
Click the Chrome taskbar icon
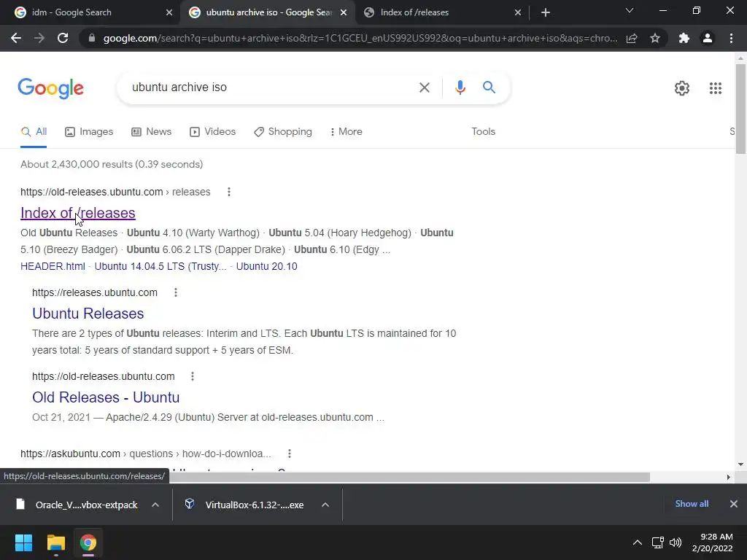[88, 542]
